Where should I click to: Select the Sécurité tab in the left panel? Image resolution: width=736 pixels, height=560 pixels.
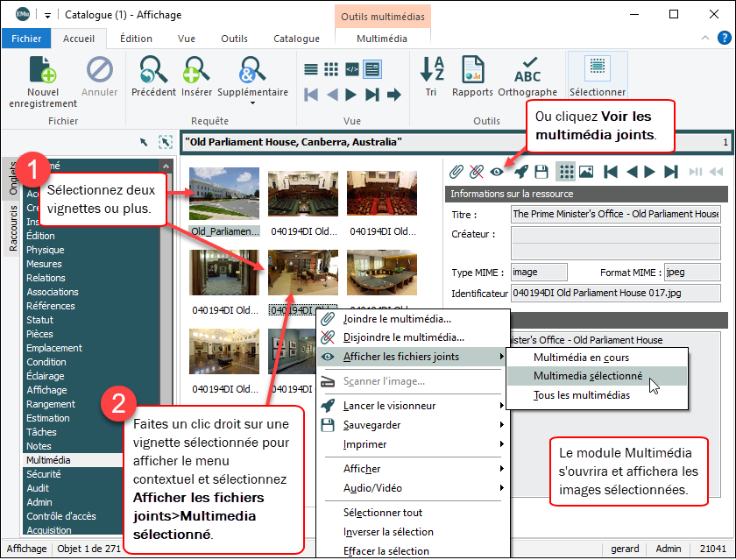click(44, 474)
